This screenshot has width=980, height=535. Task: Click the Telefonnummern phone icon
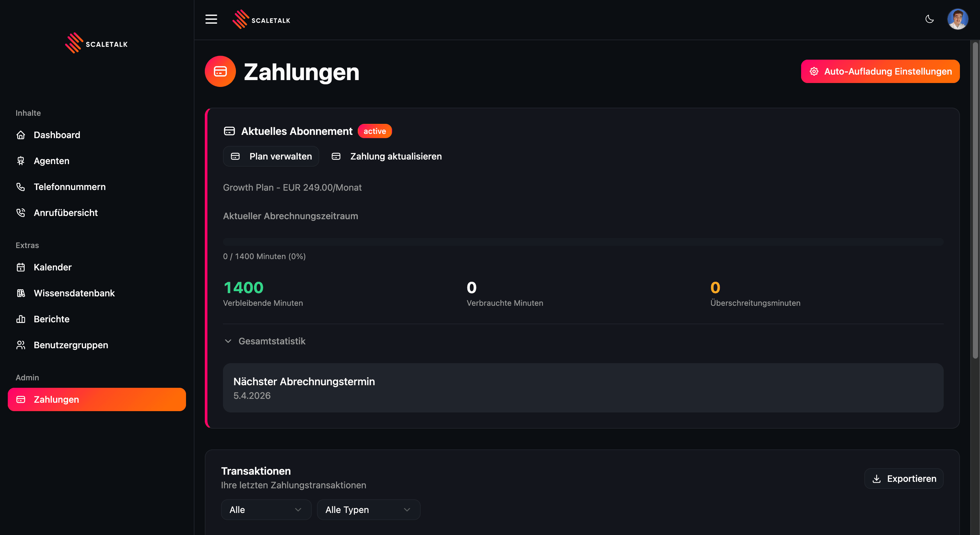point(21,187)
